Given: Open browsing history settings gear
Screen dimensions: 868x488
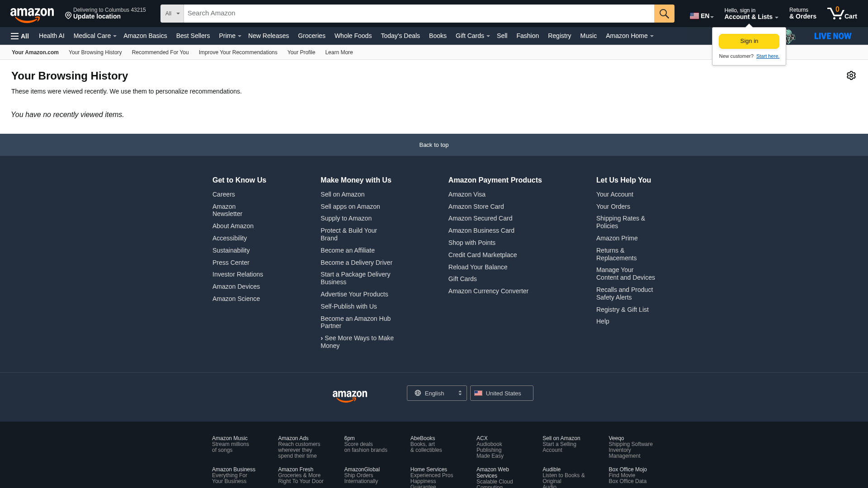Looking at the screenshot, I should click(851, 75).
